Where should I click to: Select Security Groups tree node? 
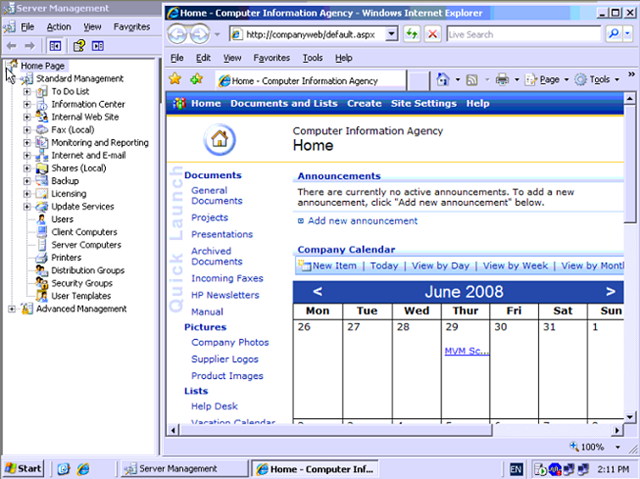(x=82, y=283)
